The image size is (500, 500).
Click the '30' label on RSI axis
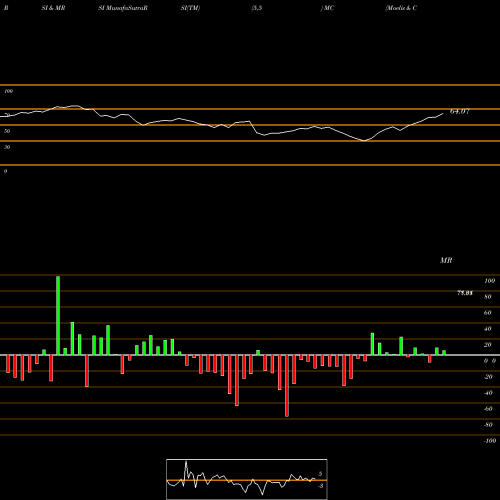point(7,147)
